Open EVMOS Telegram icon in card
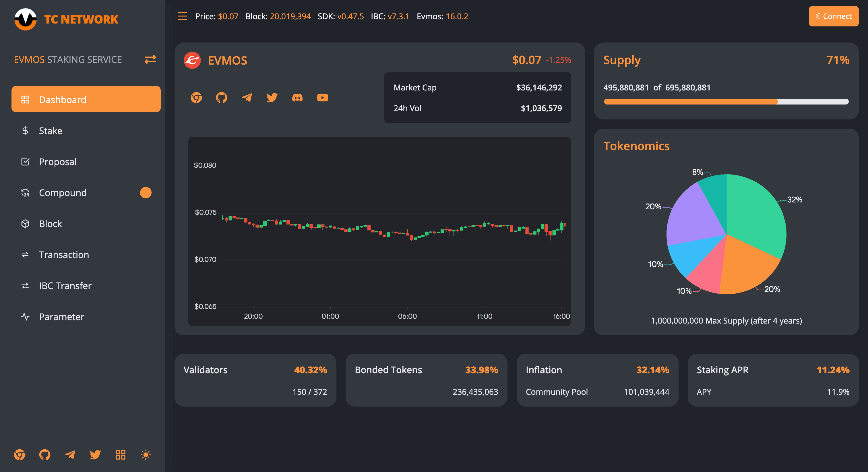Viewport: 868px width, 472px height. click(x=247, y=98)
